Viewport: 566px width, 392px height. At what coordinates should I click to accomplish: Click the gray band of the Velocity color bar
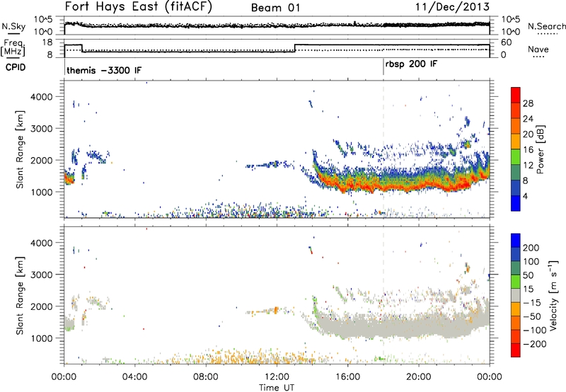516,295
